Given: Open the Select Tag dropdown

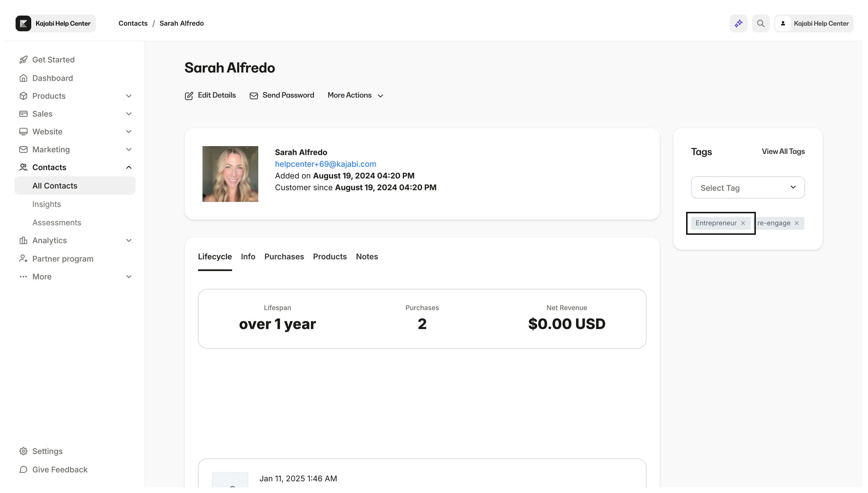Looking at the screenshot, I should pyautogui.click(x=748, y=188).
